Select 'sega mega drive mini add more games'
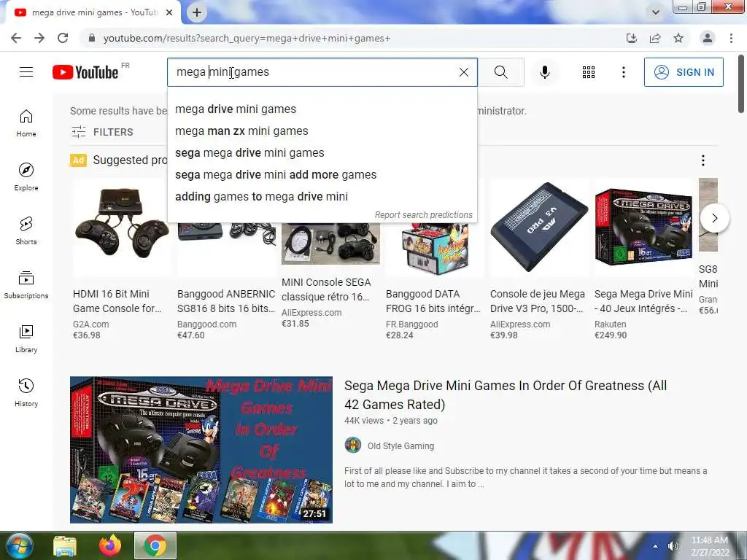 [322, 175]
